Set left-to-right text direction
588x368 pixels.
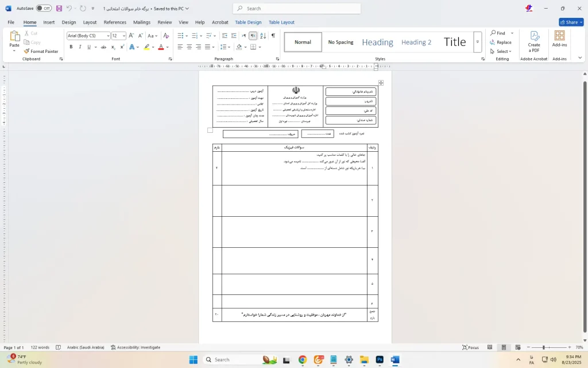(x=243, y=36)
